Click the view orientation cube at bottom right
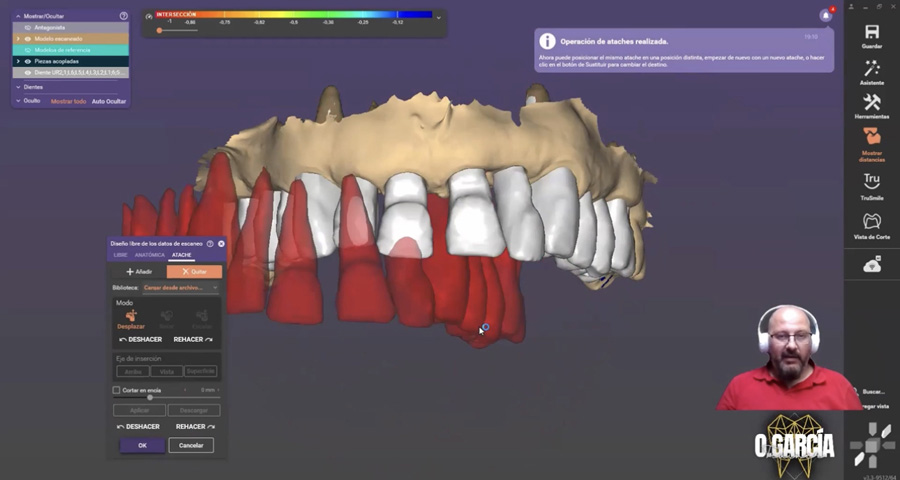The width and height of the screenshot is (900, 480). point(872,445)
